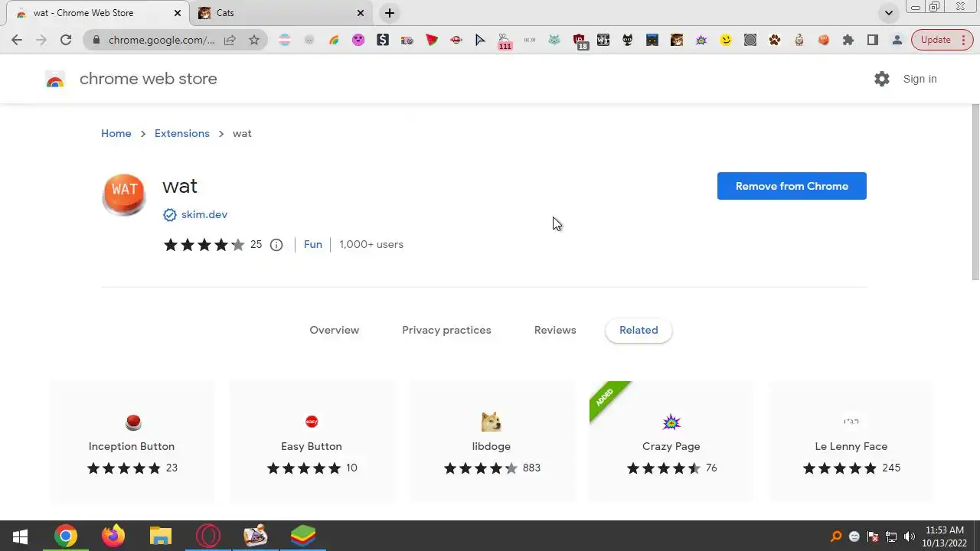Select the Related tab
This screenshot has height=551, width=980.
pos(639,330)
